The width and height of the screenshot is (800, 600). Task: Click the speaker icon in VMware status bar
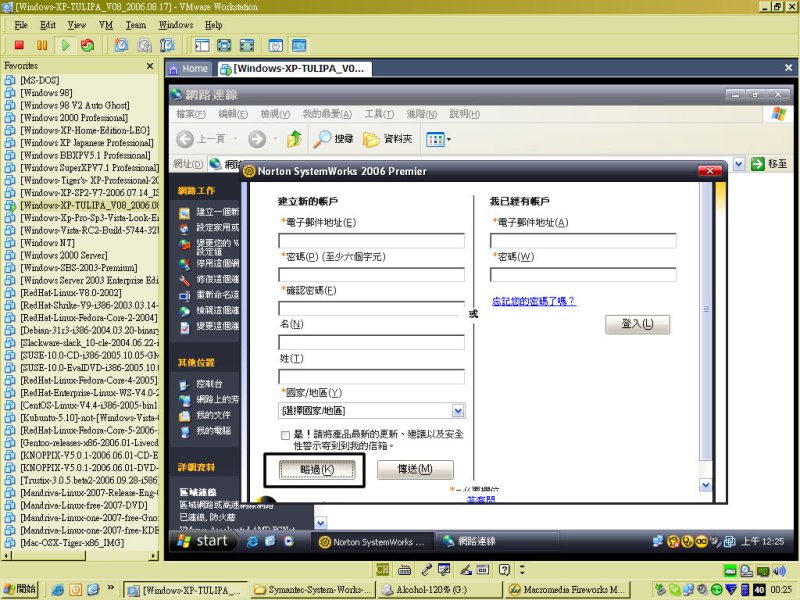click(x=779, y=570)
